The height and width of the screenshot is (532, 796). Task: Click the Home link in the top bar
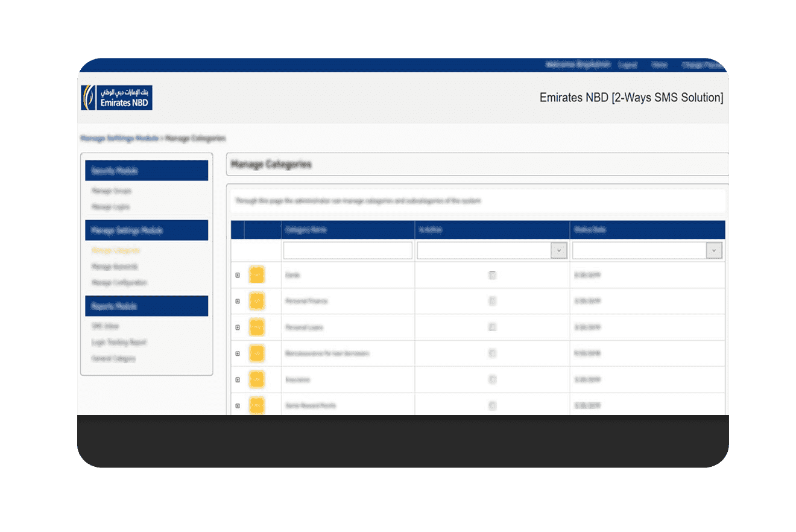[x=659, y=65]
